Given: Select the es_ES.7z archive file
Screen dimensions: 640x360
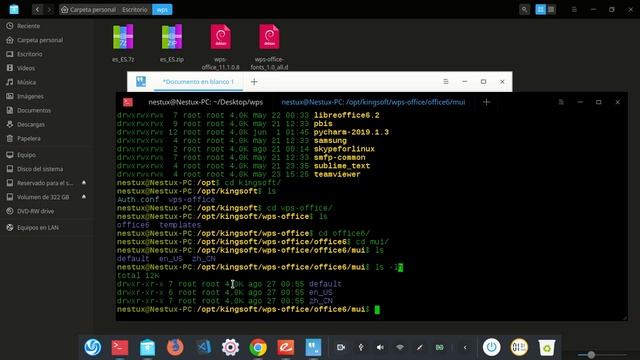Looking at the screenshot, I should click(123, 43).
